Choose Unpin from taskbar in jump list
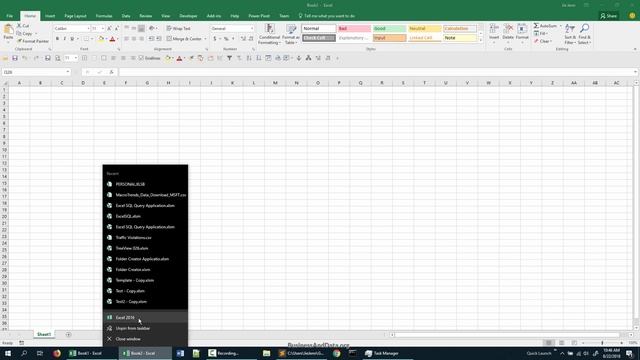640x360 pixels. [145, 328]
